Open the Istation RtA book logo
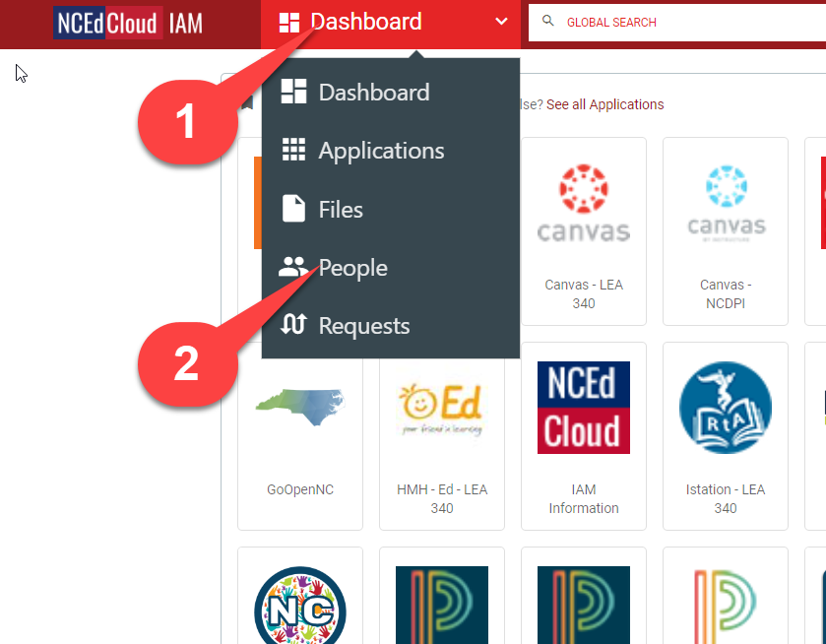 726,408
